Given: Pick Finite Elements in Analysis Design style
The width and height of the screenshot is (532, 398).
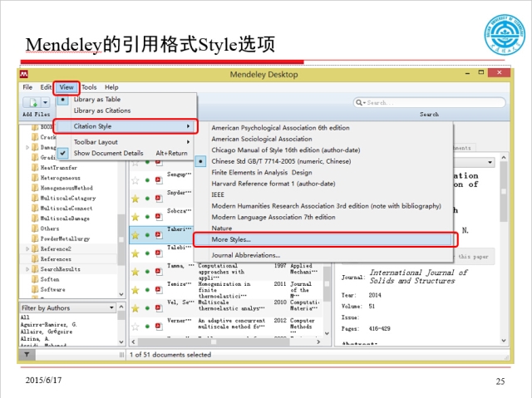Looking at the screenshot, I should point(262,173).
